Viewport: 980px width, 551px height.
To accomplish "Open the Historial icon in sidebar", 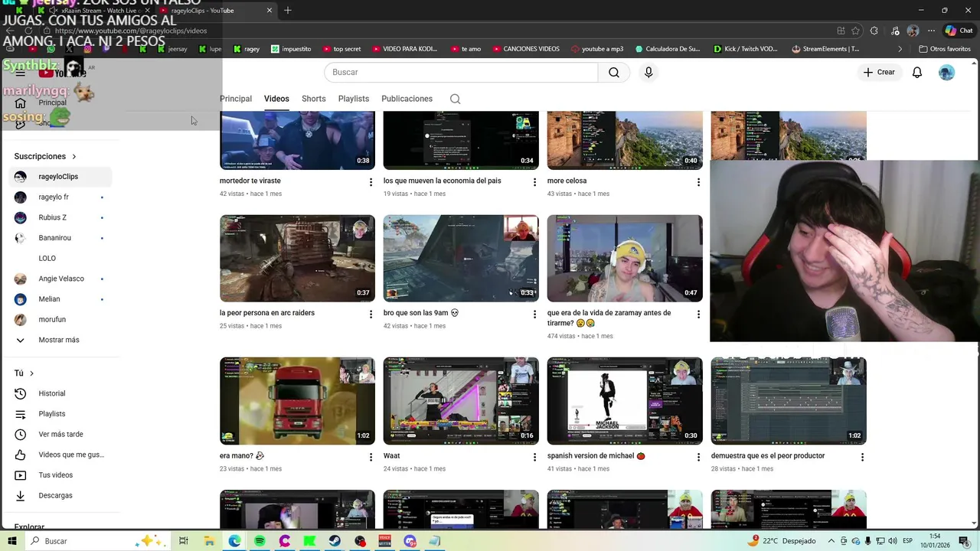I will coord(21,393).
